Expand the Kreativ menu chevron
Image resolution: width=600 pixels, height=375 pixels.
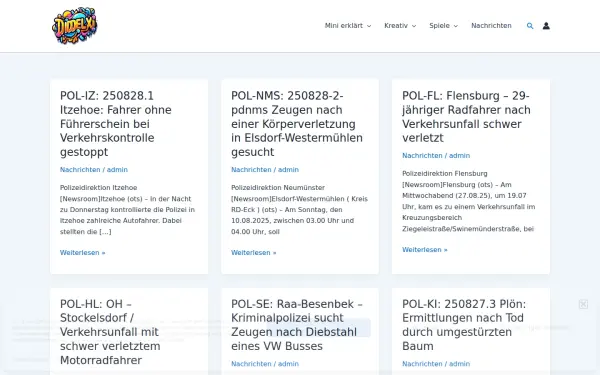coord(414,26)
